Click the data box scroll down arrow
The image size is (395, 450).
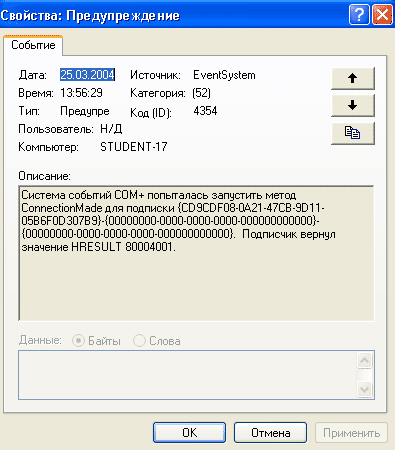pos(364,389)
